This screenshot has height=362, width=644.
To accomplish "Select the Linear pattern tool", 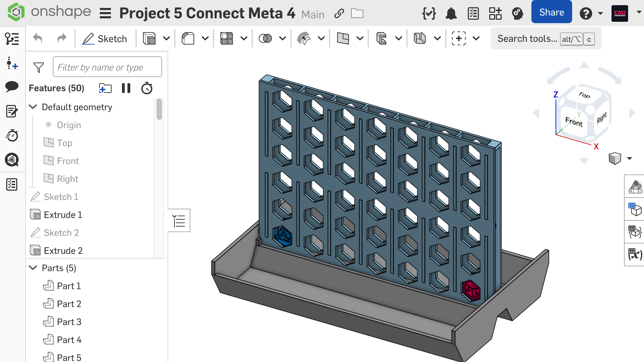I will point(227,38).
